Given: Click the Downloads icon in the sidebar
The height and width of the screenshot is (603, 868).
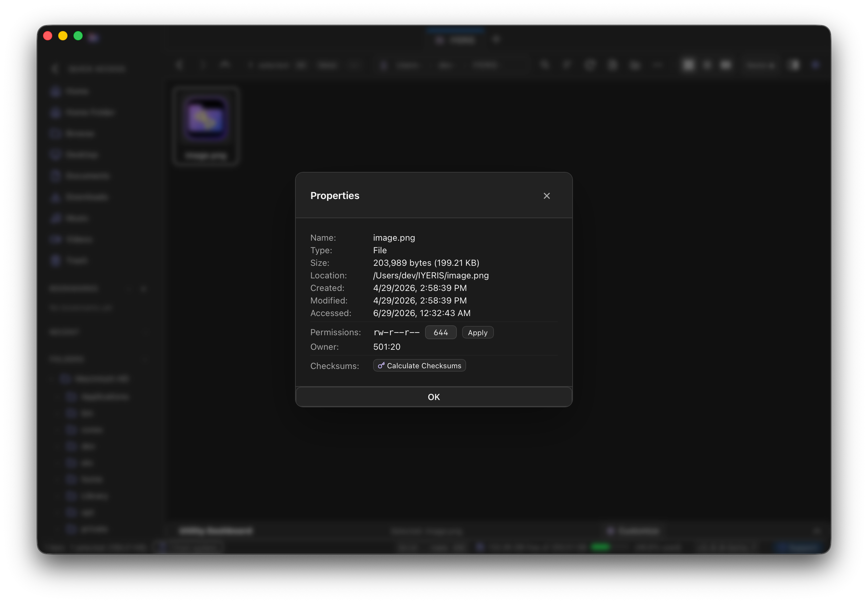Looking at the screenshot, I should pos(56,197).
